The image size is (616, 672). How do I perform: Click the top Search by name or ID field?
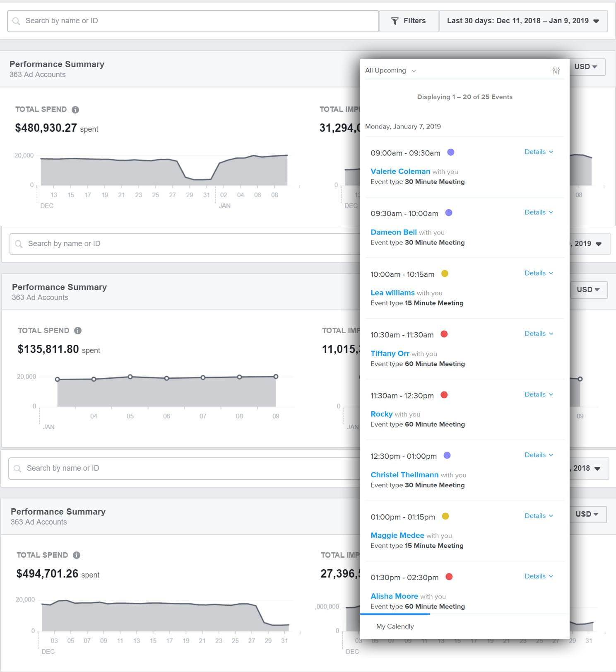click(x=193, y=21)
